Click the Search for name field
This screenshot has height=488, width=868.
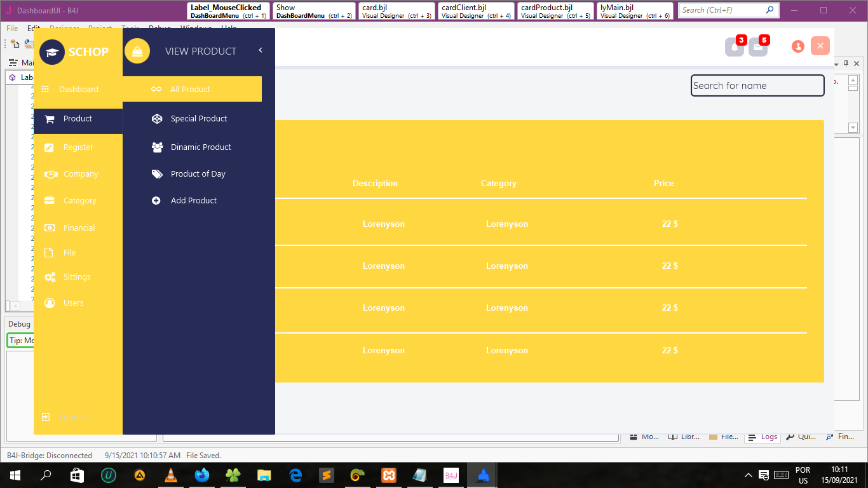point(757,86)
